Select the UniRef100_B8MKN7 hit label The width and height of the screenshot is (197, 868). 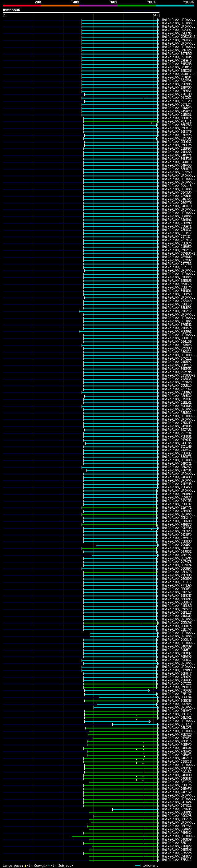177,595
